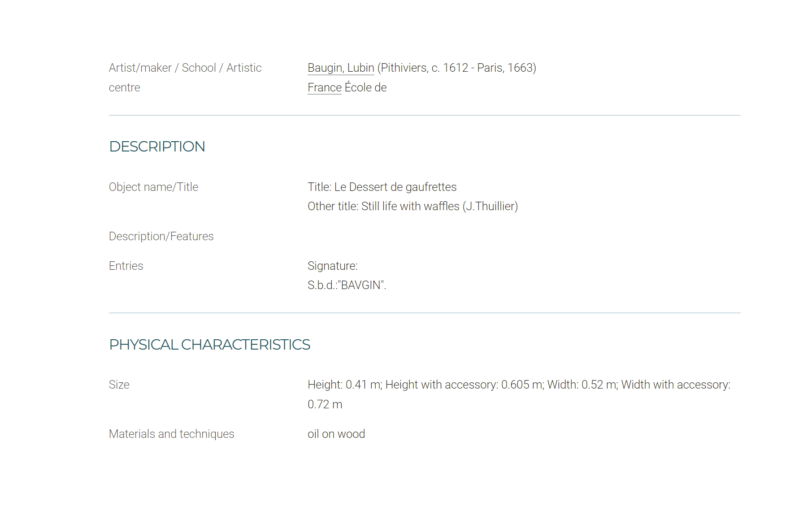Click the artist dates Pithiviers–Paris text
The width and height of the screenshot is (812, 519).
pyautogui.click(x=457, y=68)
